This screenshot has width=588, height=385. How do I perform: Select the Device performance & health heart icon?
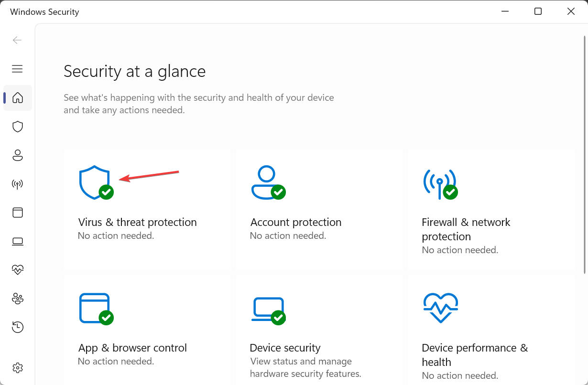(x=17, y=270)
